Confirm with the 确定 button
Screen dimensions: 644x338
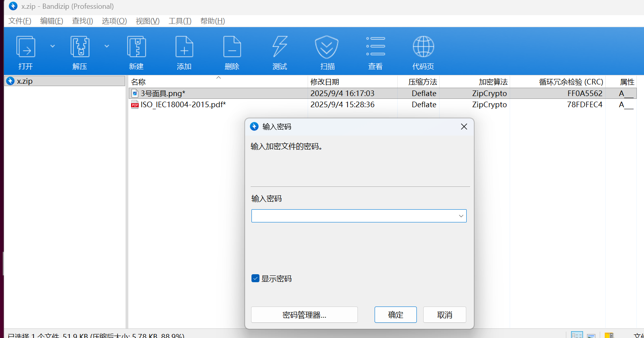point(396,315)
